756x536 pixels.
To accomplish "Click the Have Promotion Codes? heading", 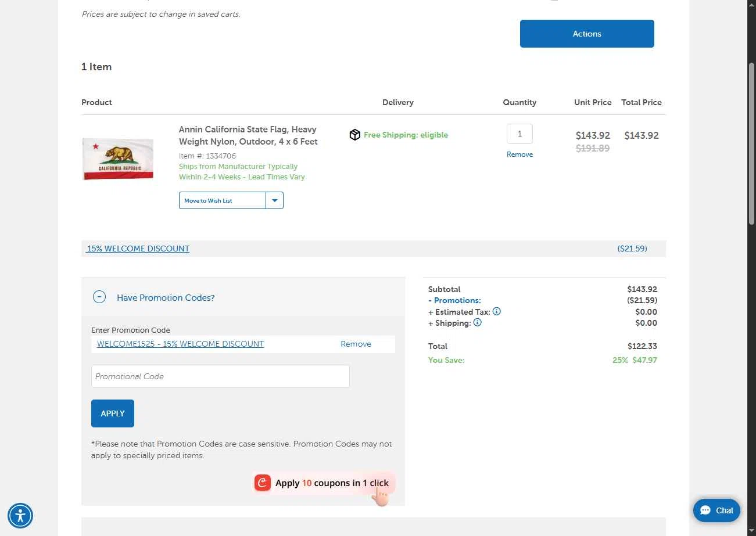I will [166, 297].
